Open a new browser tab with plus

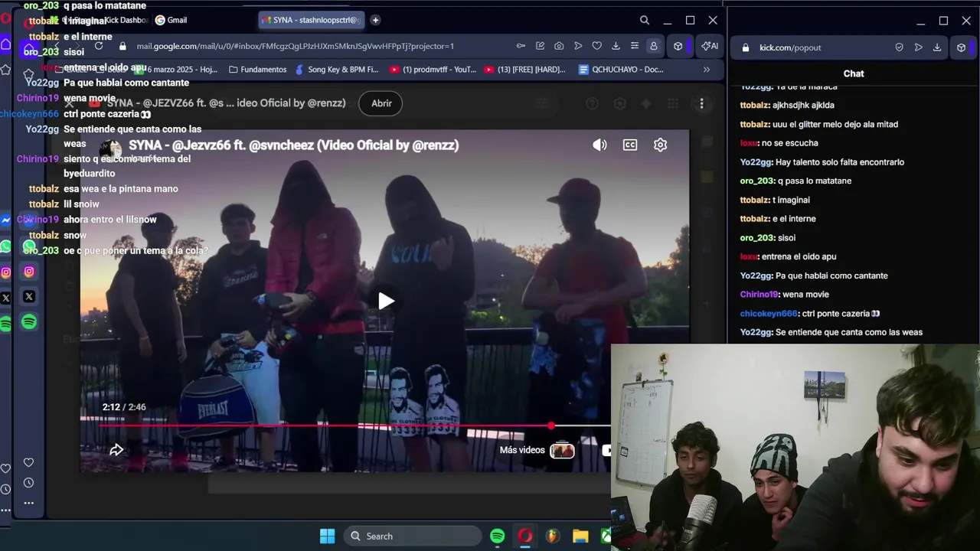coord(375,20)
